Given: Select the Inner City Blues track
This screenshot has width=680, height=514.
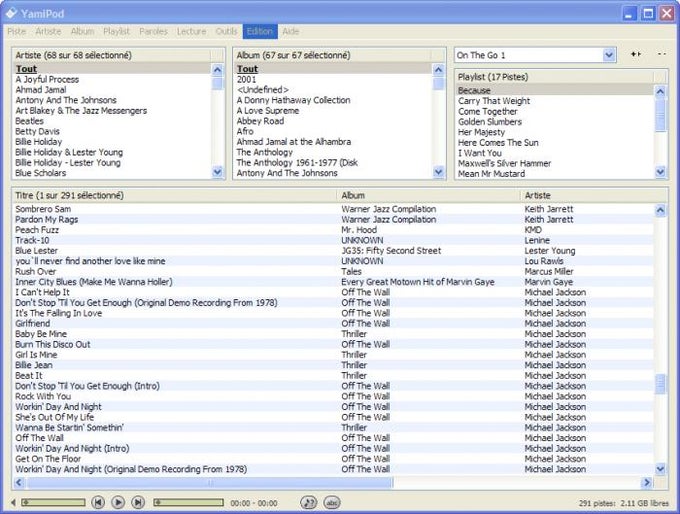Looking at the screenshot, I should (x=333, y=282).
